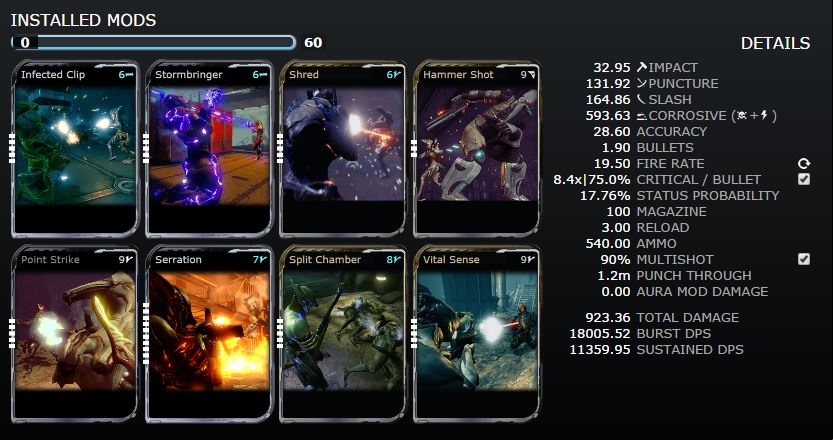The image size is (833, 440).
Task: Click the Slash damage type icon
Action: (642, 99)
